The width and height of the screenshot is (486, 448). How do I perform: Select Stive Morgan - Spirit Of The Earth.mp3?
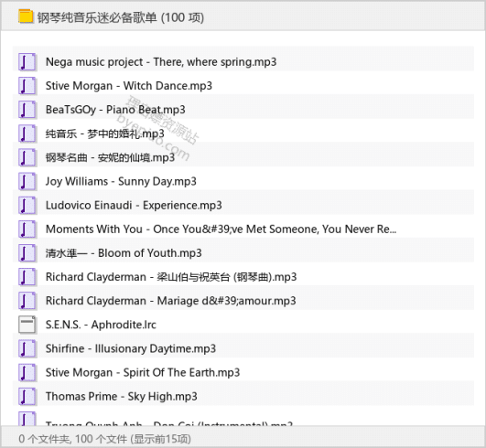coord(143,372)
